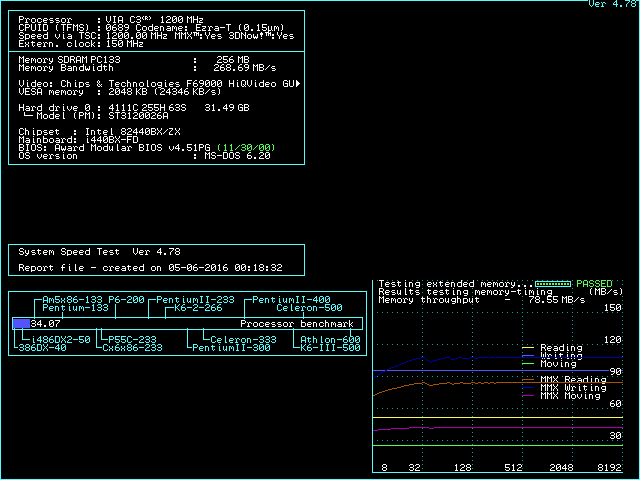The image size is (640, 480).
Task: Click the Ver 4.78 label in top corner
Action: point(611,5)
